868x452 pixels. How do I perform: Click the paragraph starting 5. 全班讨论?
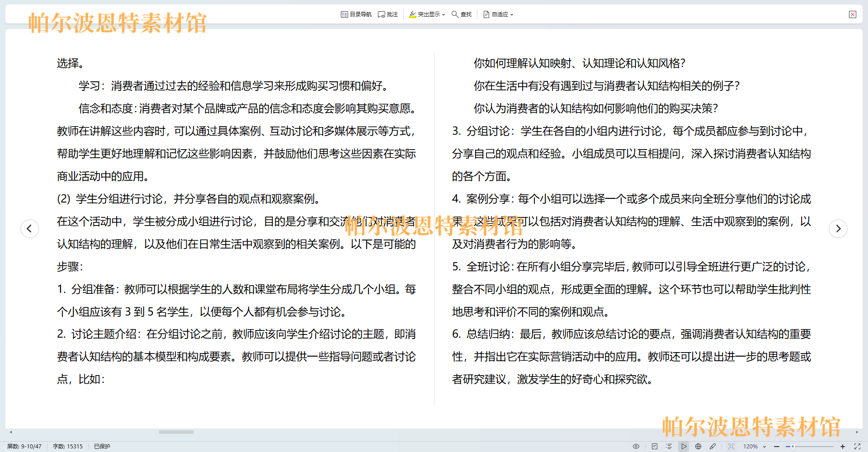click(x=632, y=289)
